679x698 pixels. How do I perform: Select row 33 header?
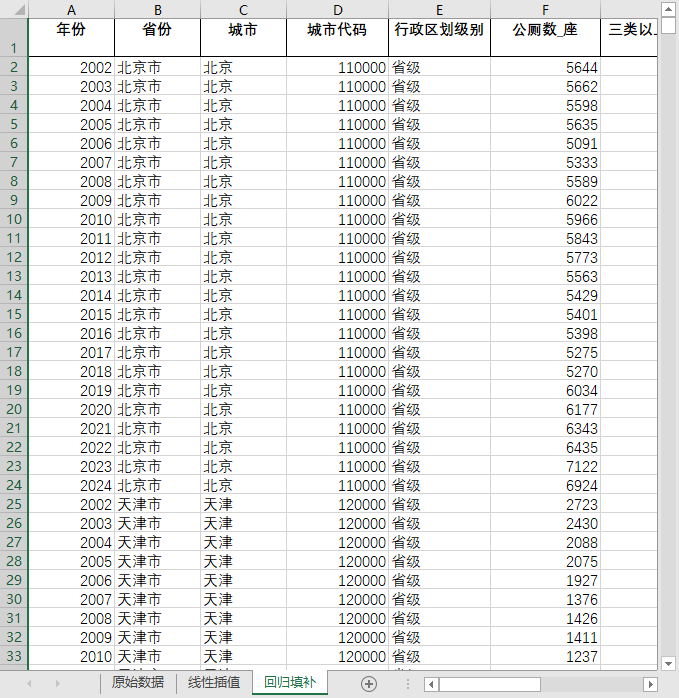pos(14,656)
